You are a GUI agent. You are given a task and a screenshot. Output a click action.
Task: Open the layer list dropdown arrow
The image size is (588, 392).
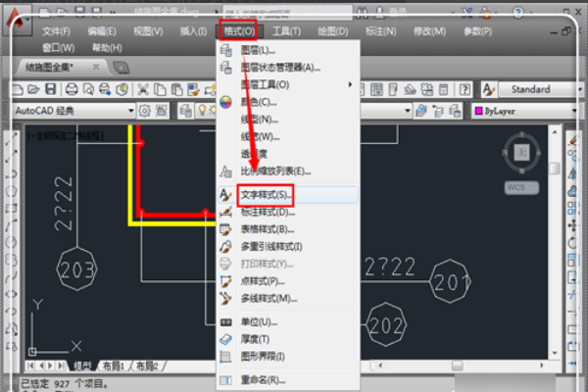click(x=408, y=111)
